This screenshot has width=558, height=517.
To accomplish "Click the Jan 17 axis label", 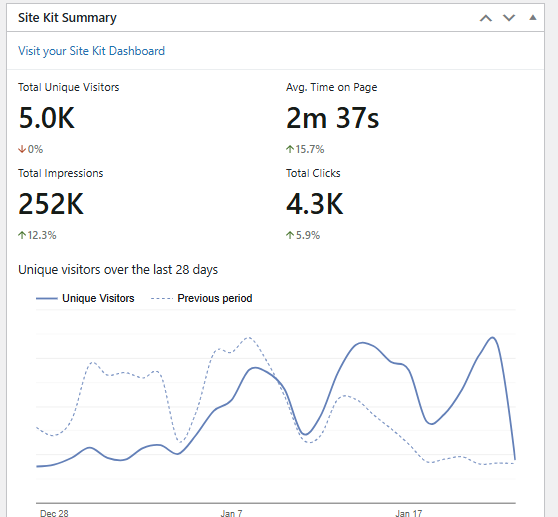I will (409, 513).
